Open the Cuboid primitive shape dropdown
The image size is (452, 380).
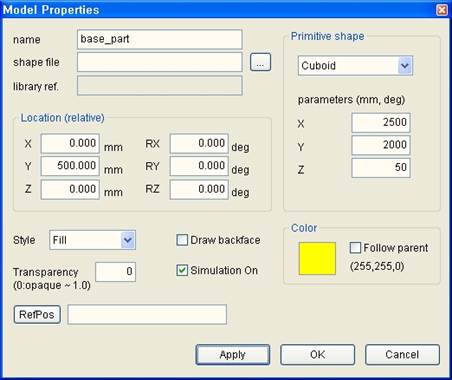coord(355,65)
